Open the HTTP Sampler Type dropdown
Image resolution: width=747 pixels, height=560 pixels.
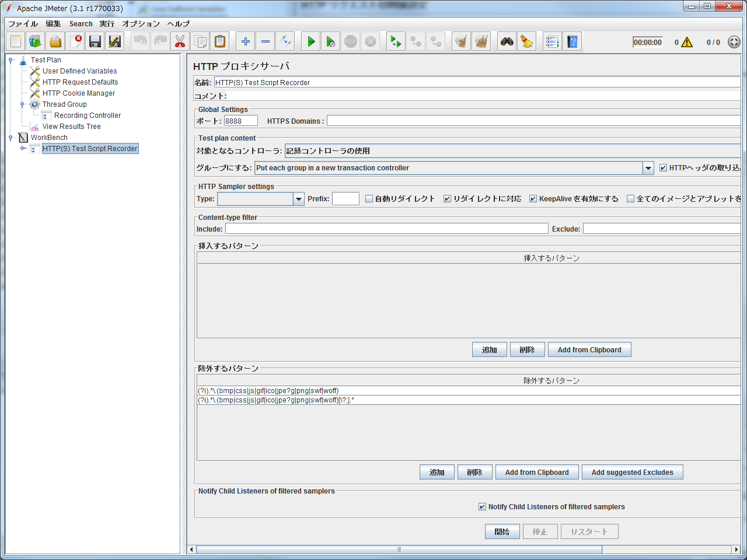tap(298, 199)
